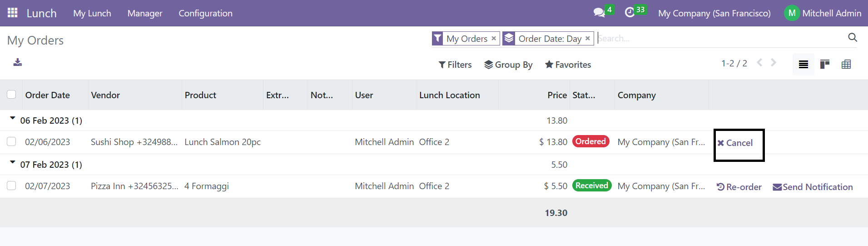Image resolution: width=868 pixels, height=246 pixels.
Task: Click Send Notification for 4 Formaggi
Action: pos(813,187)
